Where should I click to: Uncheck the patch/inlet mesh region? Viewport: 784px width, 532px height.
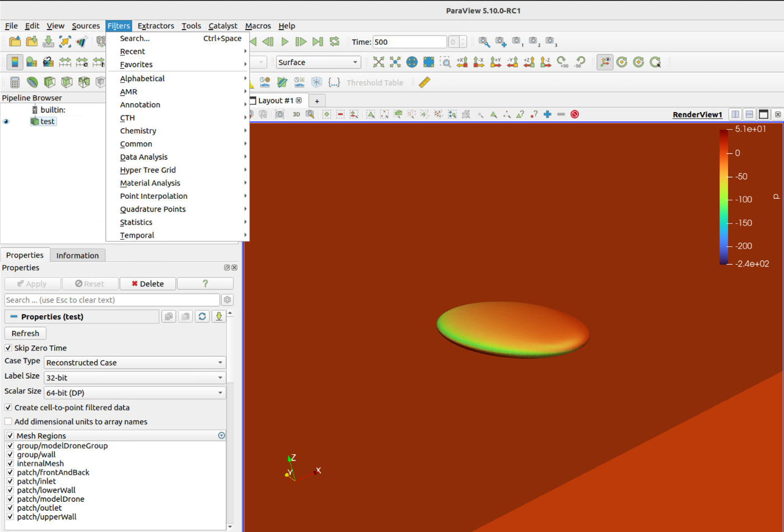pos(10,481)
